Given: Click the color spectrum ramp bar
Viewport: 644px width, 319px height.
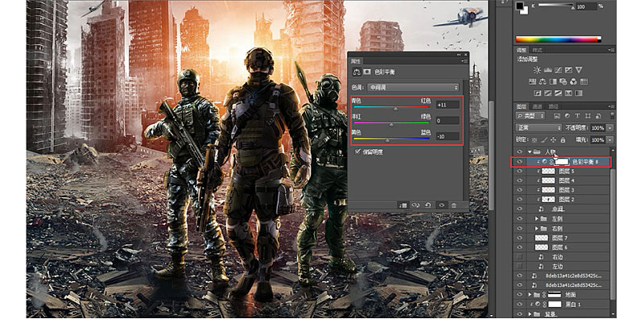Looking at the screenshot, I should [559, 39].
